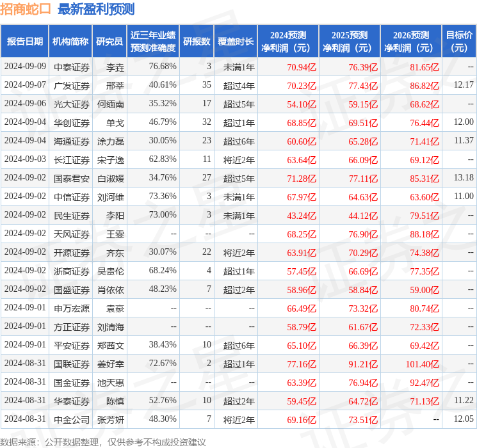Select the 报告日期 column header
Image resolution: width=477 pixels, height=448 pixels.
click(24, 42)
